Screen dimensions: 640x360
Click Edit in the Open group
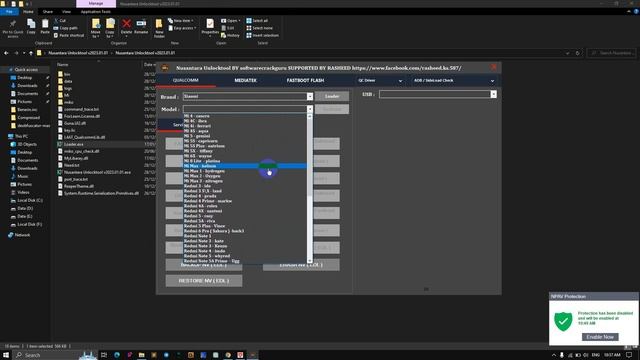228,28
